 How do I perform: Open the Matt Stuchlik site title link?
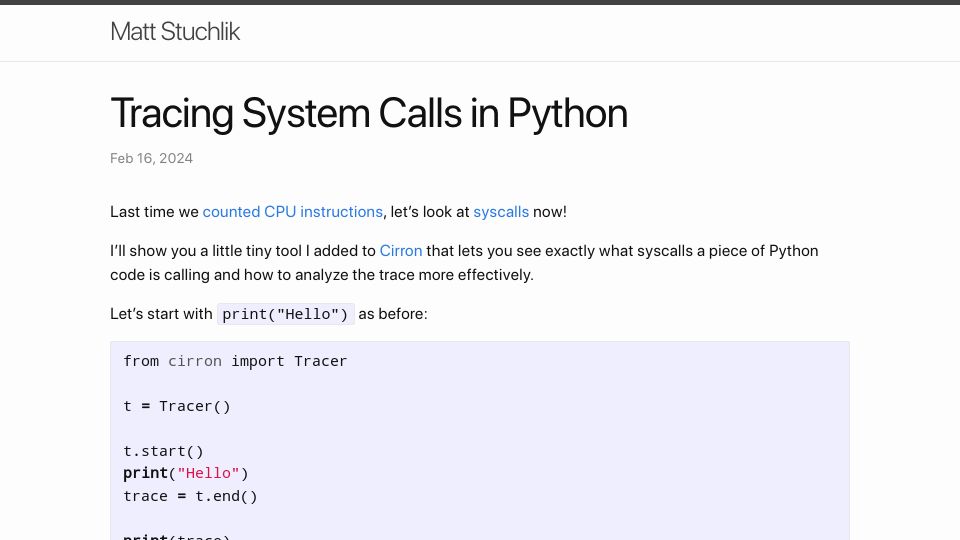pos(175,32)
